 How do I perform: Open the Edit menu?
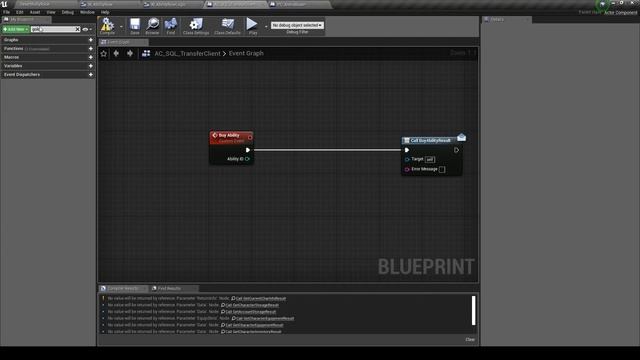tap(20, 12)
